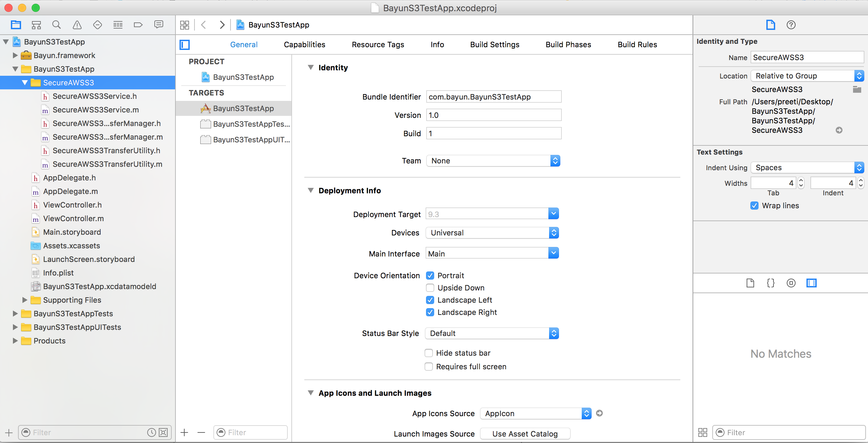This screenshot has height=443, width=868.
Task: Expand the Supporting Files folder
Action: [x=24, y=300]
